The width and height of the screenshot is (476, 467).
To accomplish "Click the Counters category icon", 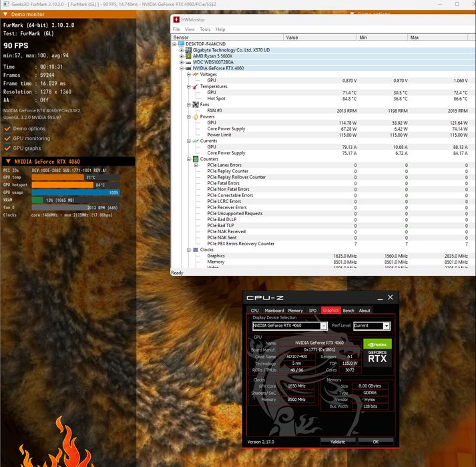I will click(x=196, y=159).
